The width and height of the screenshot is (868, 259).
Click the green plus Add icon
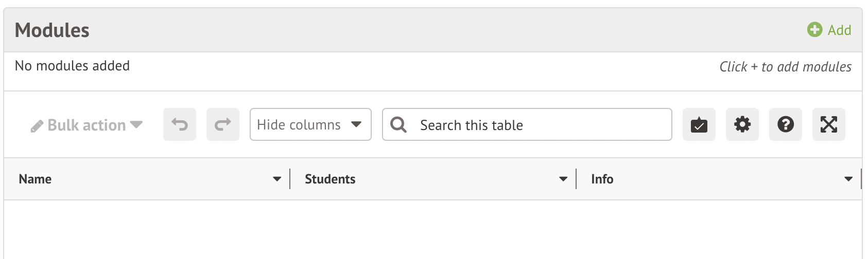[814, 30]
